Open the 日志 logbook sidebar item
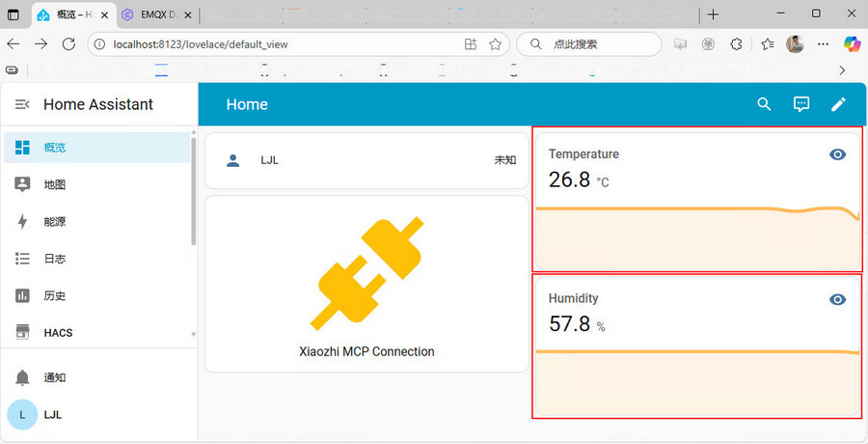The width and height of the screenshot is (868, 444). [x=96, y=259]
